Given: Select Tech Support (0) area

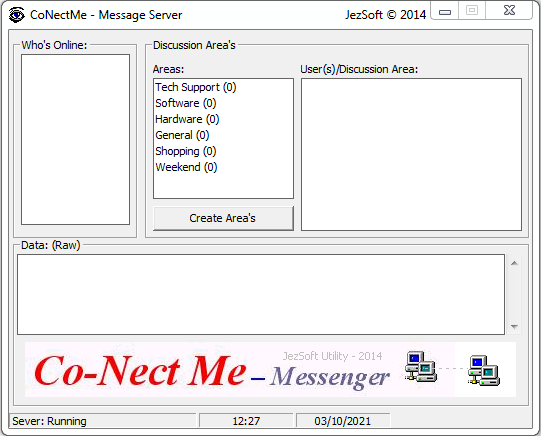Looking at the screenshot, I should click(x=223, y=87).
